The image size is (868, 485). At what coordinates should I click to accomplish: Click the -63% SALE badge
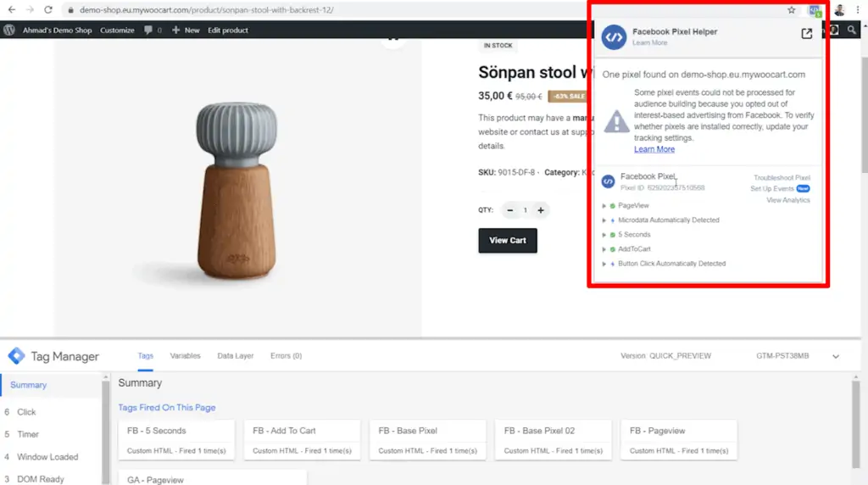567,97
